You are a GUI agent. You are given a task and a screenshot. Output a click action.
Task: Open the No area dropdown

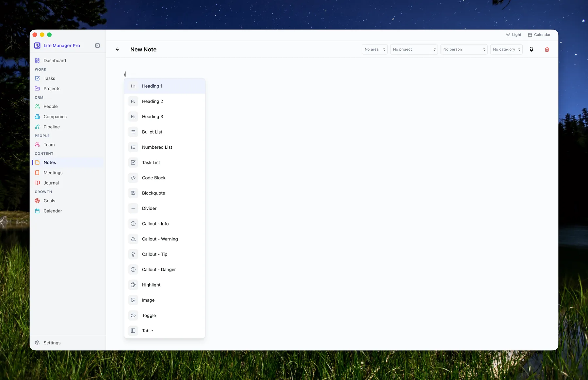click(x=375, y=49)
